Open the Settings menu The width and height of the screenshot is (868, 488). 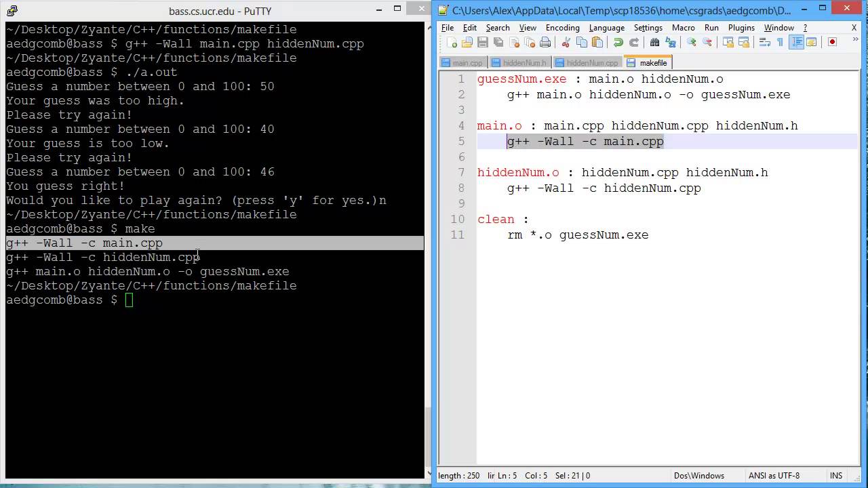tap(648, 28)
